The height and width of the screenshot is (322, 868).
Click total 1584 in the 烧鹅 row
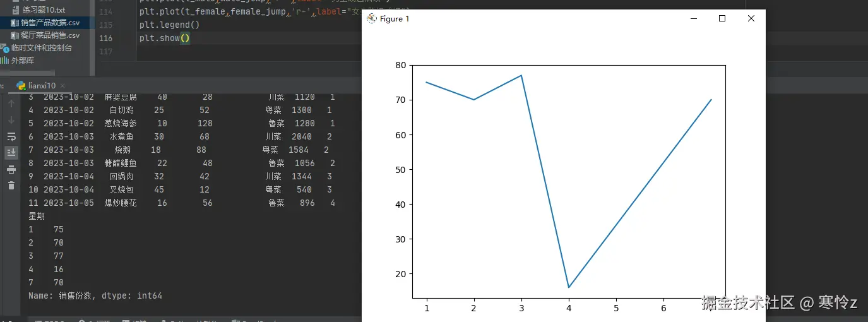click(299, 150)
